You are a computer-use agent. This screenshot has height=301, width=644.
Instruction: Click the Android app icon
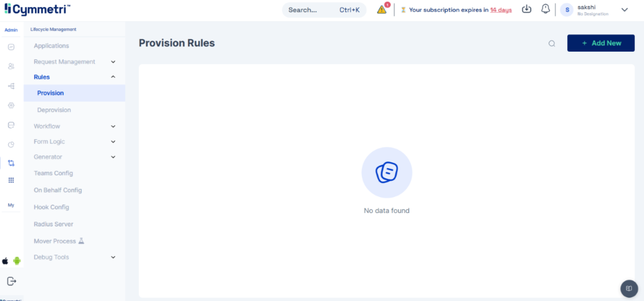click(x=17, y=261)
